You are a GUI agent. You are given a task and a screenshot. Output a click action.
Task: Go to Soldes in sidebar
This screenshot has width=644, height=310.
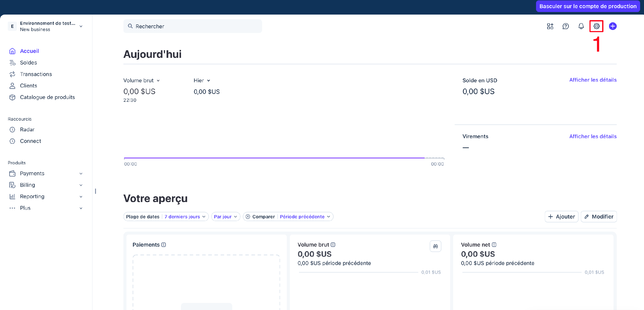(x=28, y=63)
